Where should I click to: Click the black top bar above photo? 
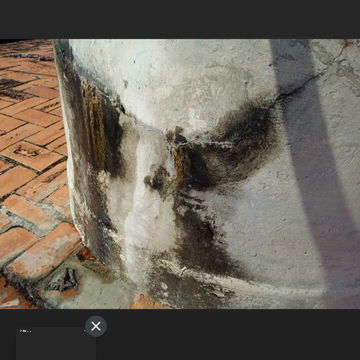[180, 19]
